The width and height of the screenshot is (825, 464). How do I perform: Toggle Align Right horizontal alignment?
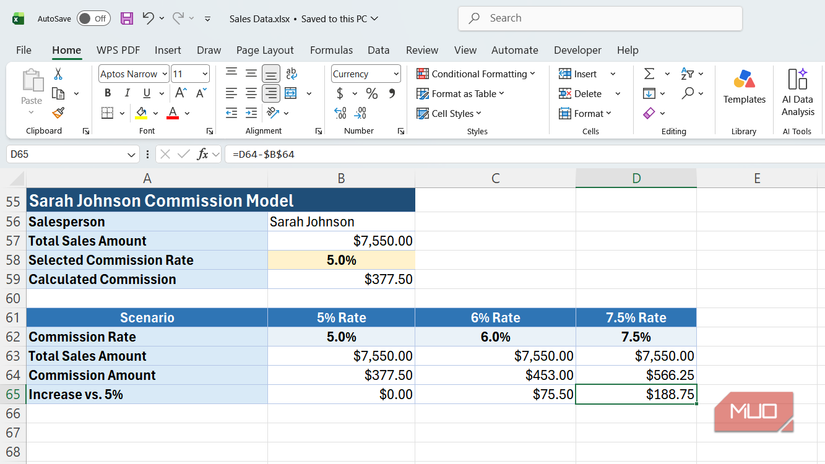click(271, 94)
